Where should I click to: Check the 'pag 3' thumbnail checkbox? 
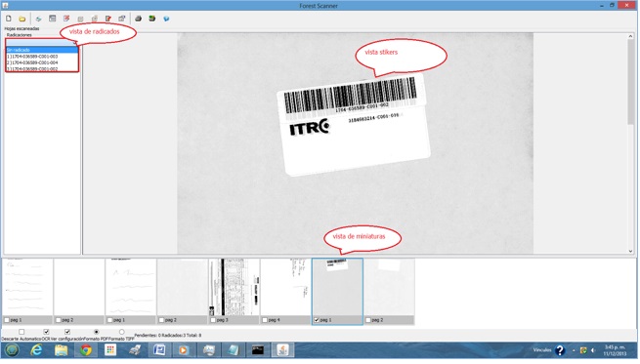(213, 320)
